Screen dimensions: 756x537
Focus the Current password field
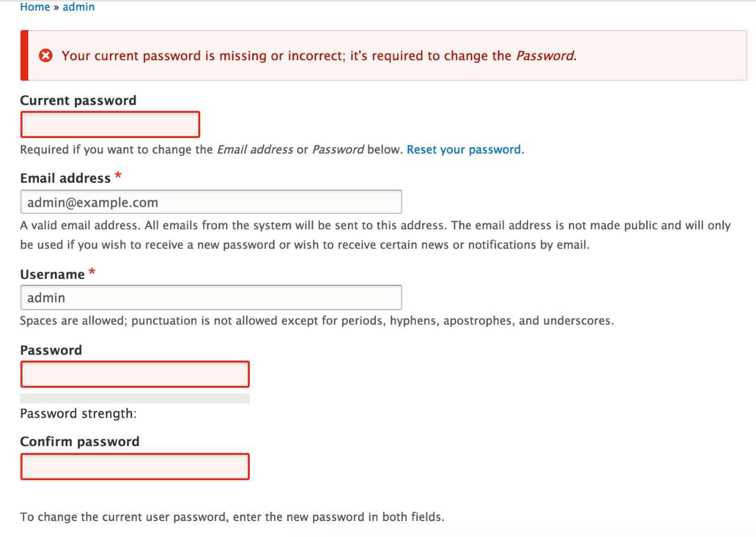pos(110,125)
